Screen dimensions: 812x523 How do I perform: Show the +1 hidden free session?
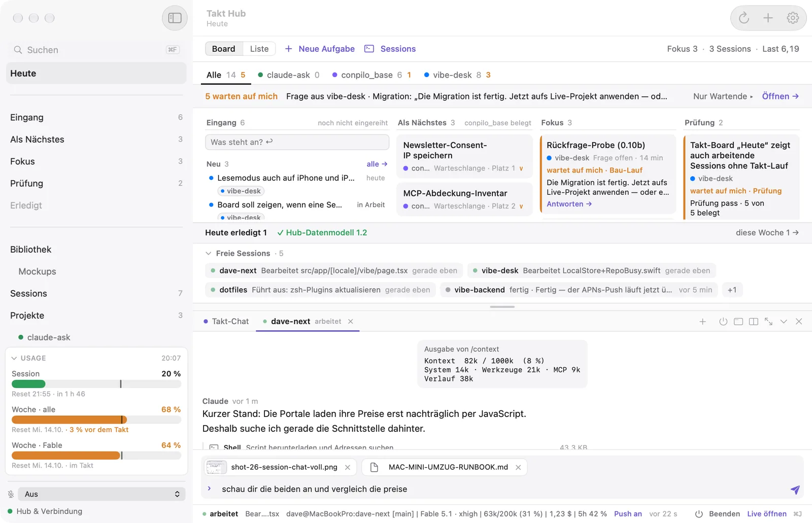(732, 290)
